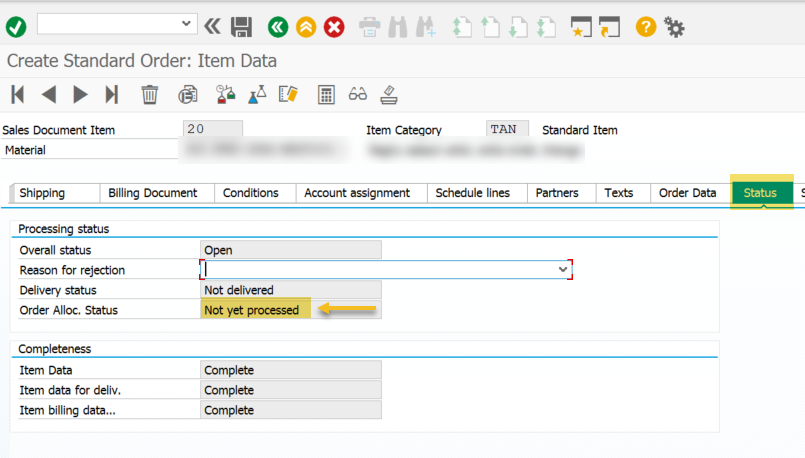Select the Schedule lines tab
Viewport: 805px width, 458px height.
pos(472,193)
